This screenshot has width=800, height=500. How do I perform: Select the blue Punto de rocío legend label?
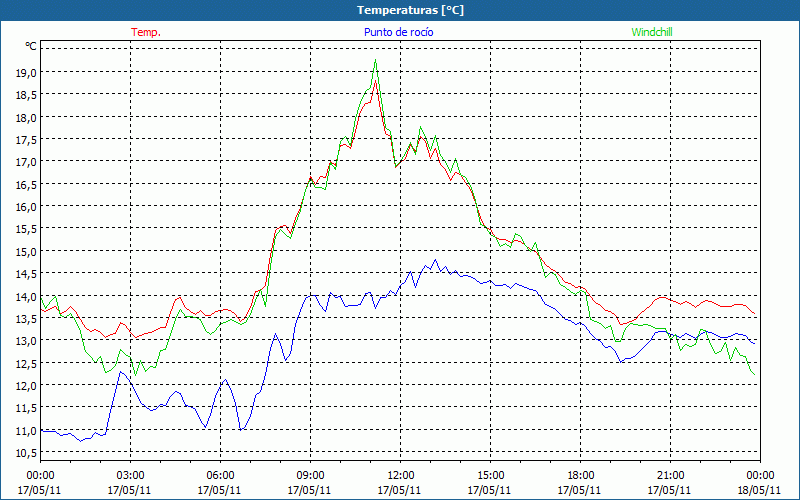tap(398, 32)
